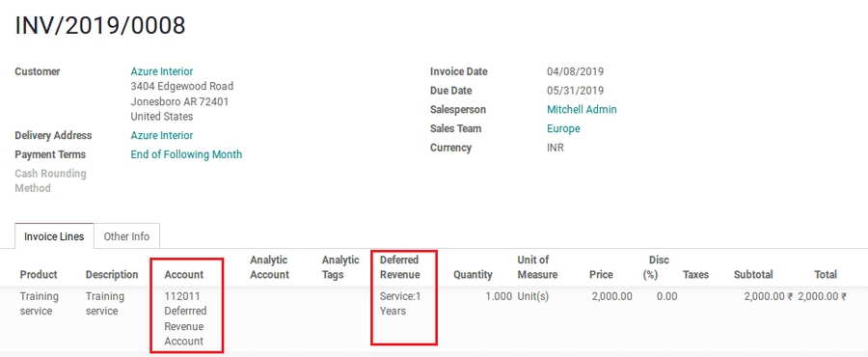Viewport: 868px width, 357px height.
Task: Click the Taxes column header
Action: coord(695,275)
